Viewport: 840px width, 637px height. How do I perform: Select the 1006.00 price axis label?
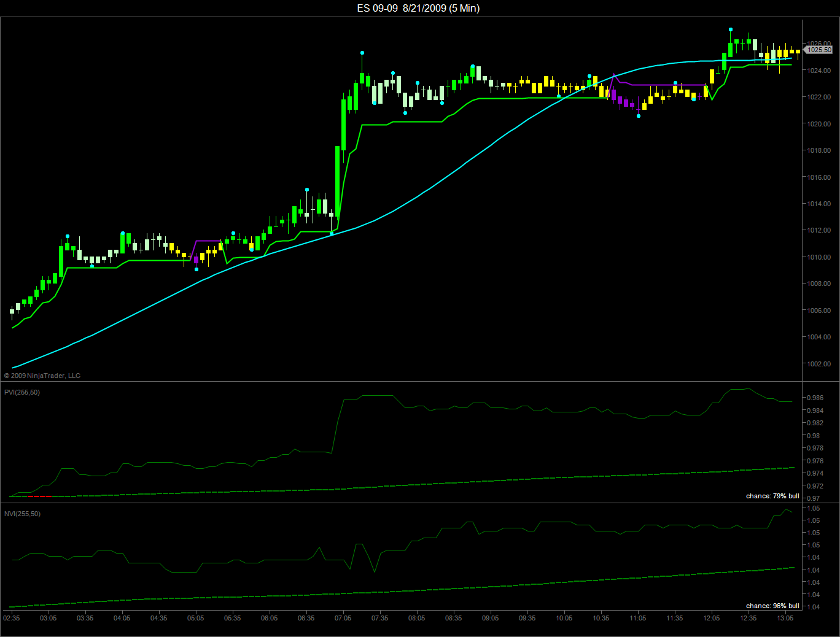coord(819,311)
